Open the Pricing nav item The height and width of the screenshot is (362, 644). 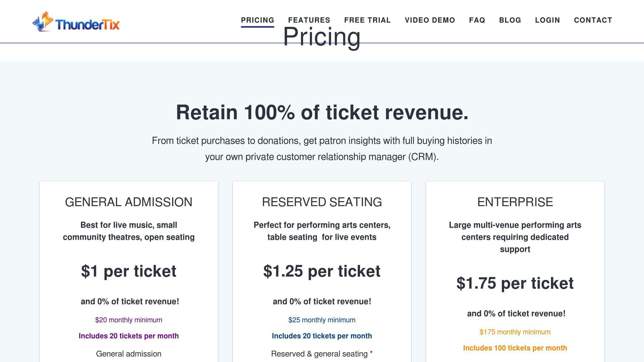(258, 20)
